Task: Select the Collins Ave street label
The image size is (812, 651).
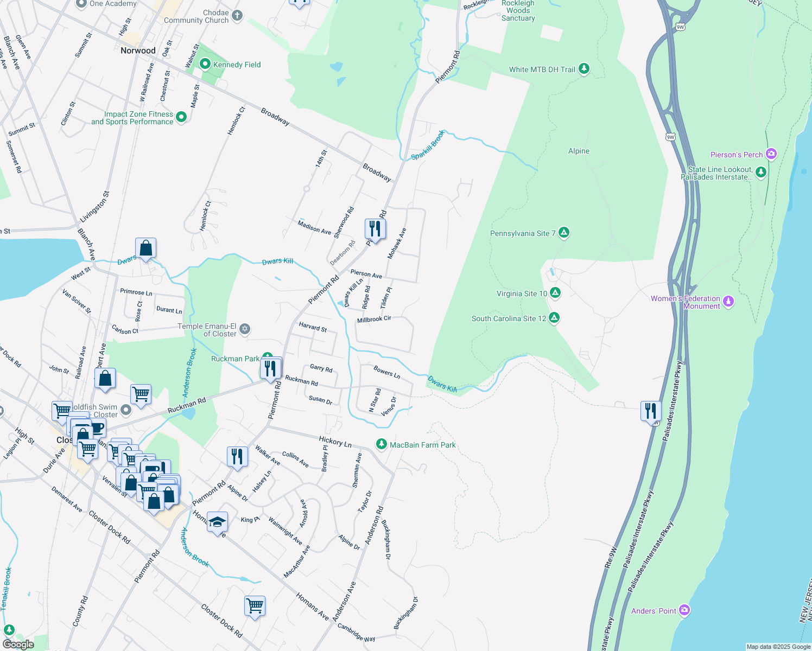Action: click(x=295, y=459)
